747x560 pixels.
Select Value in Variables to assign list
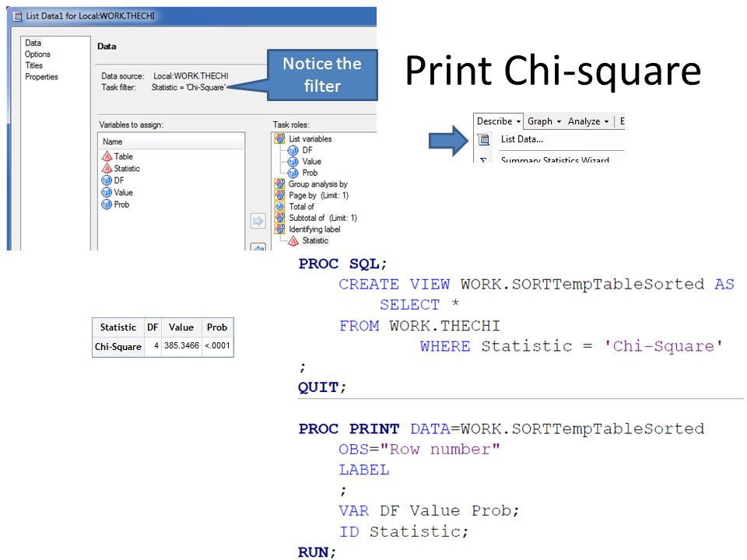117,192
